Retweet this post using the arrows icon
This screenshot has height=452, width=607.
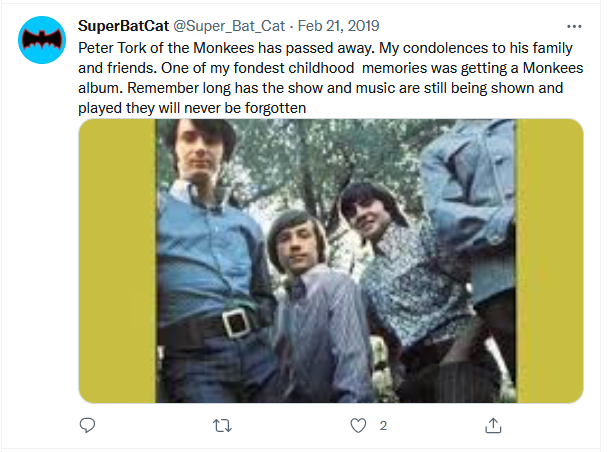[223, 426]
